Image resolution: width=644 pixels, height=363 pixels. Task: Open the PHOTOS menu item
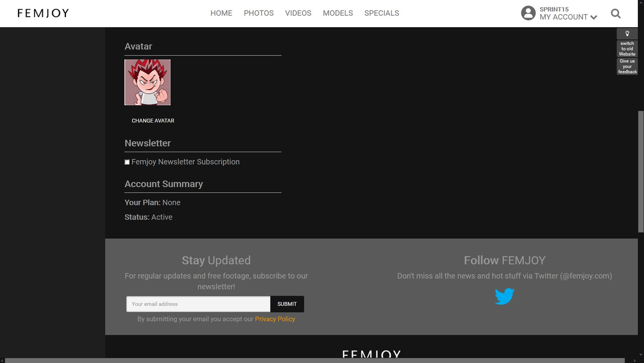coord(259,13)
